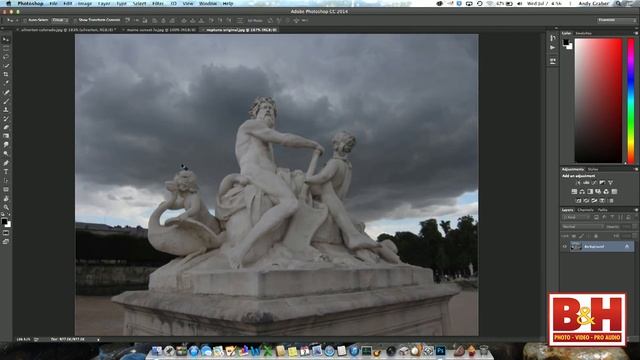640x360 pixels.
Task: Click the Photoshop icon in the Dock
Action: (441, 351)
